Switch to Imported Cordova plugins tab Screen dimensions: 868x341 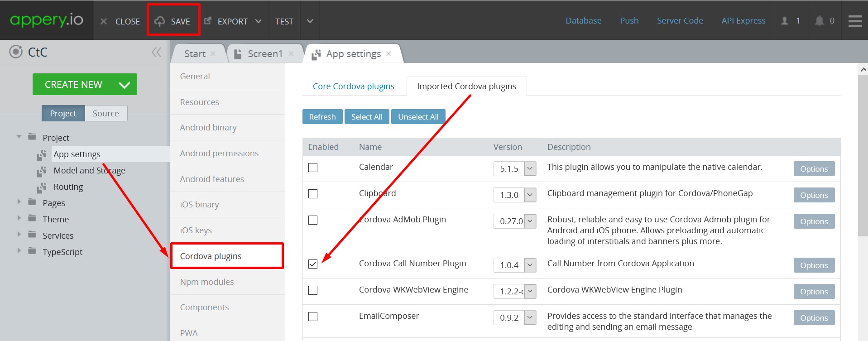pos(466,86)
